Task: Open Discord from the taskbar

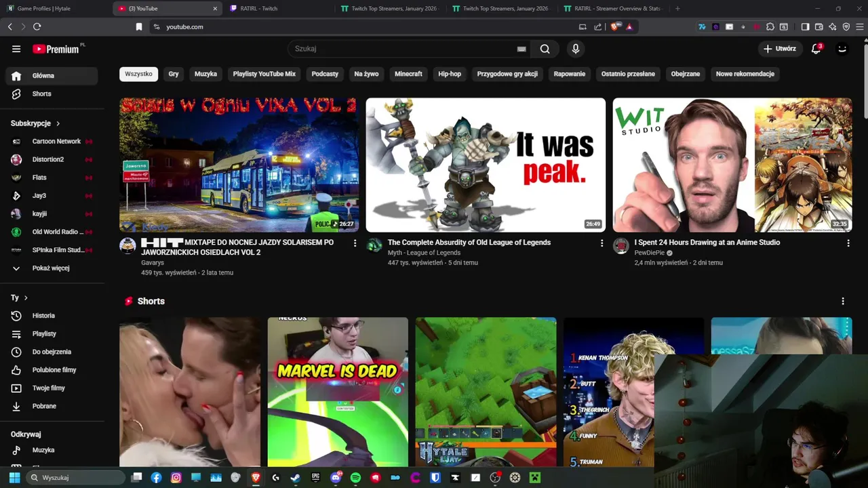Action: [336, 478]
